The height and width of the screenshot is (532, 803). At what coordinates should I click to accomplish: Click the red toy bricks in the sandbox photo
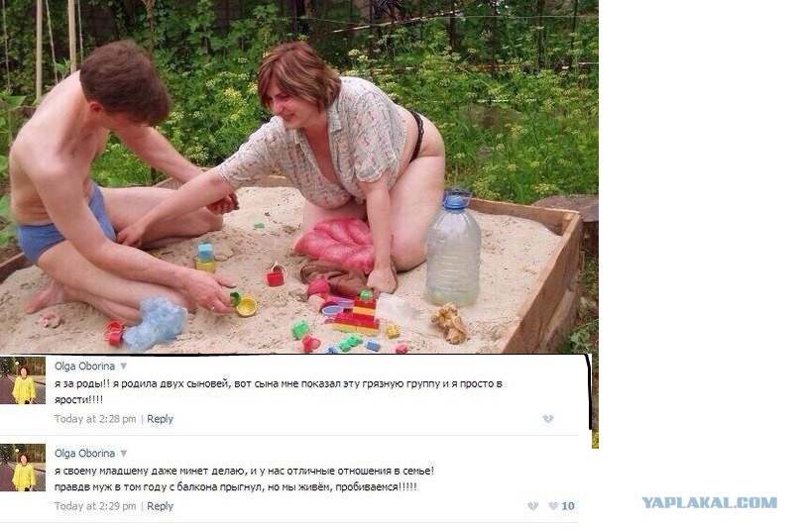[359, 315]
